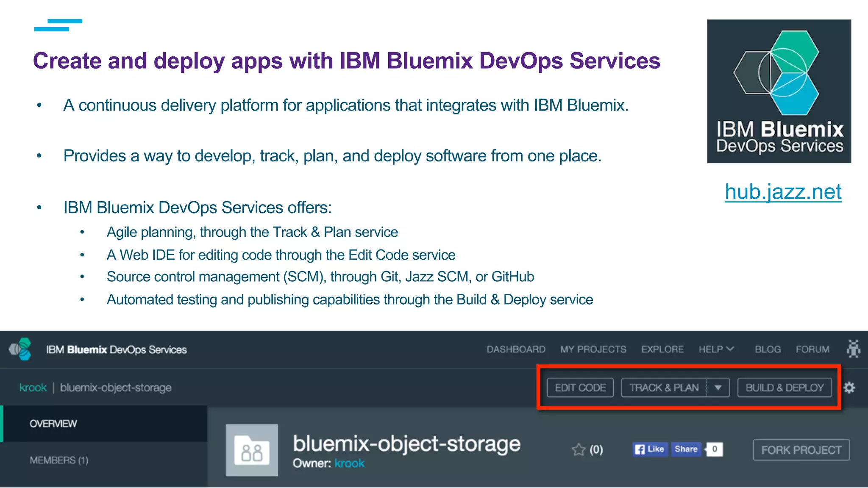Image resolution: width=868 pixels, height=488 pixels.
Task: Open My Projects in top navigation
Action: tap(593, 349)
